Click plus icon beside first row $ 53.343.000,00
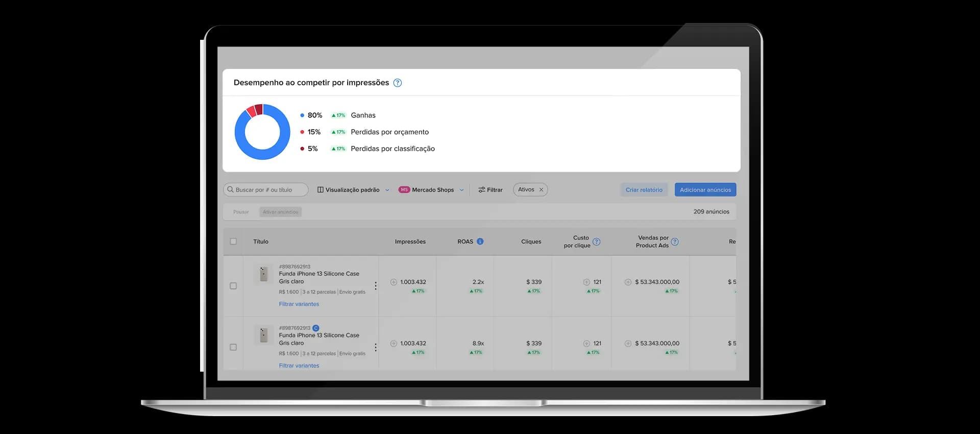Viewport: 980px width, 434px height. click(628, 282)
